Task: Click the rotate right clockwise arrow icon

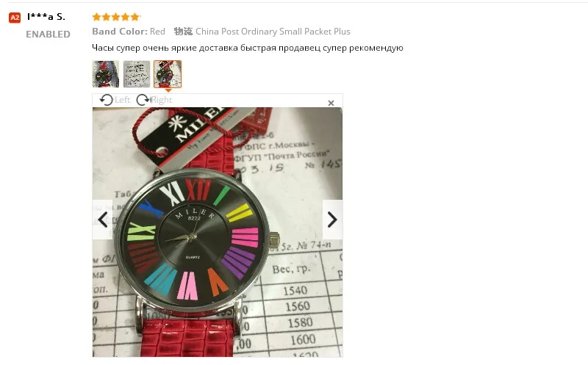Action: (143, 100)
